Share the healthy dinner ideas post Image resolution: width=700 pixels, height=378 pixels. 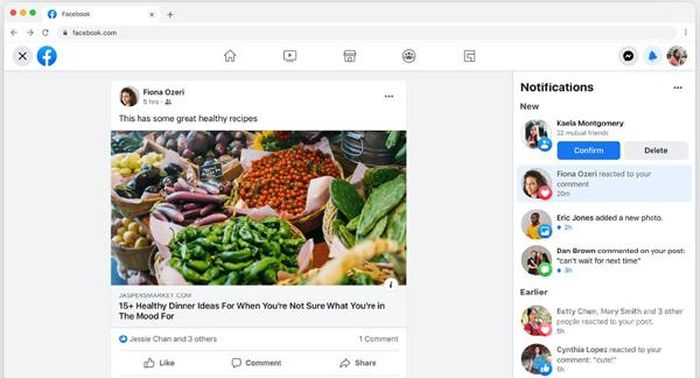click(x=358, y=363)
